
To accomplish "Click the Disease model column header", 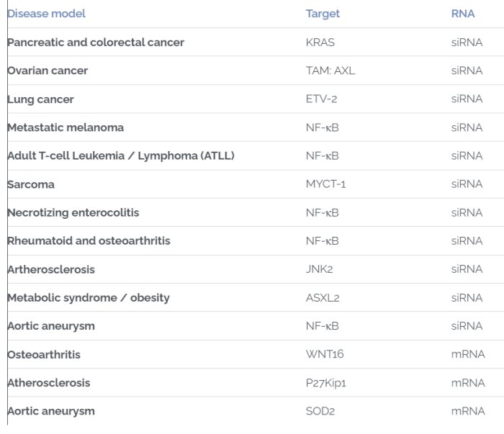I will pyautogui.click(x=46, y=14).
